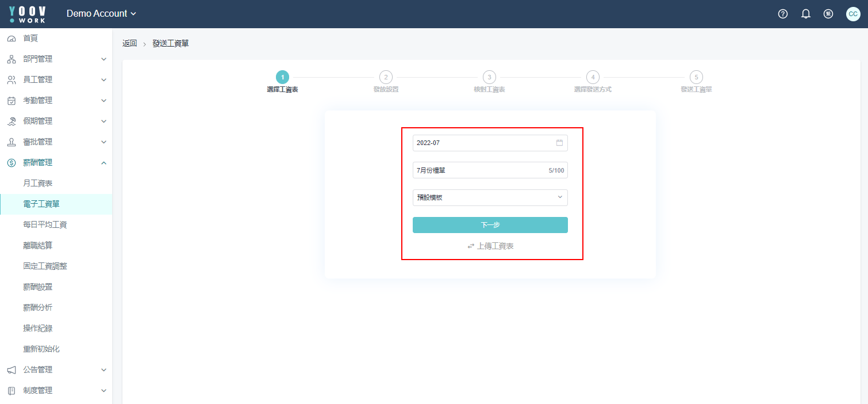Open the Demo Account dropdown
Image resolution: width=868 pixels, height=404 pixels.
point(101,14)
